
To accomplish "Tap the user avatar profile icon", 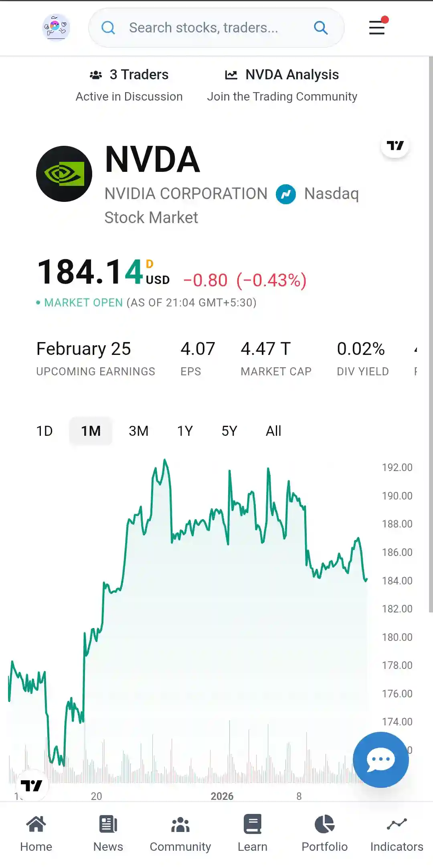I will tap(56, 27).
